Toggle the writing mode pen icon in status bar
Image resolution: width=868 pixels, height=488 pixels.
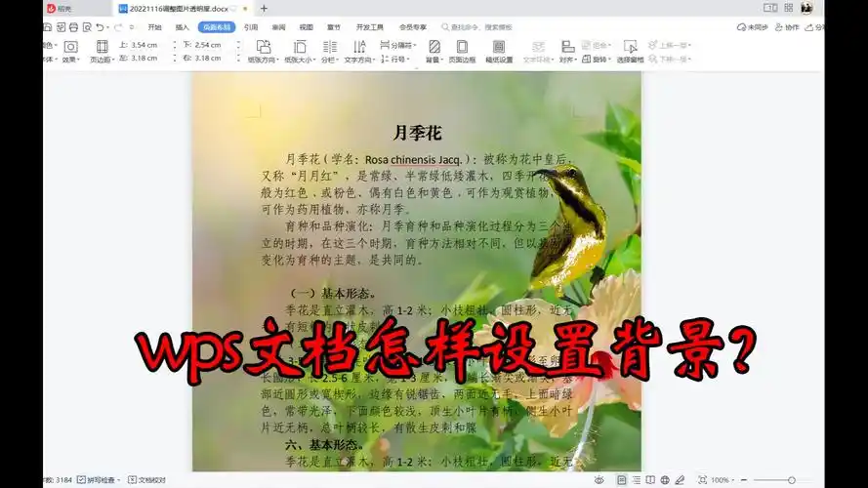pyautogui.click(x=680, y=479)
